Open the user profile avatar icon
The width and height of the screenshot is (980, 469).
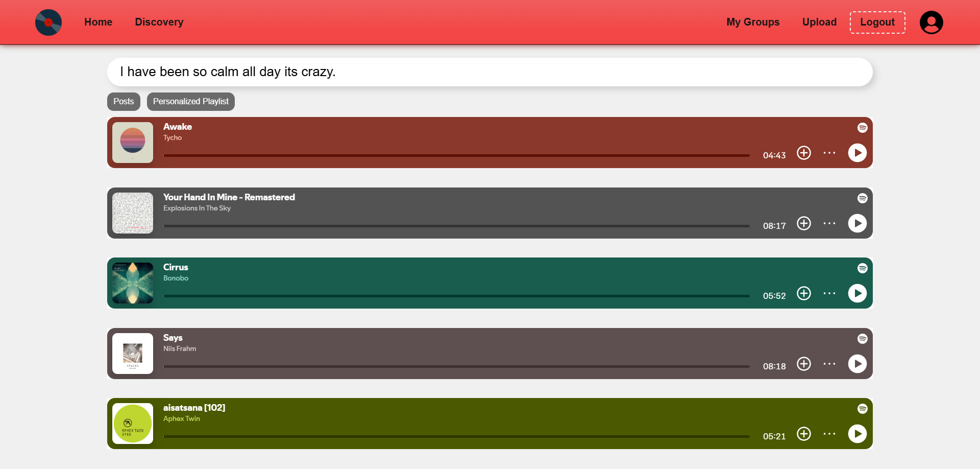click(932, 22)
